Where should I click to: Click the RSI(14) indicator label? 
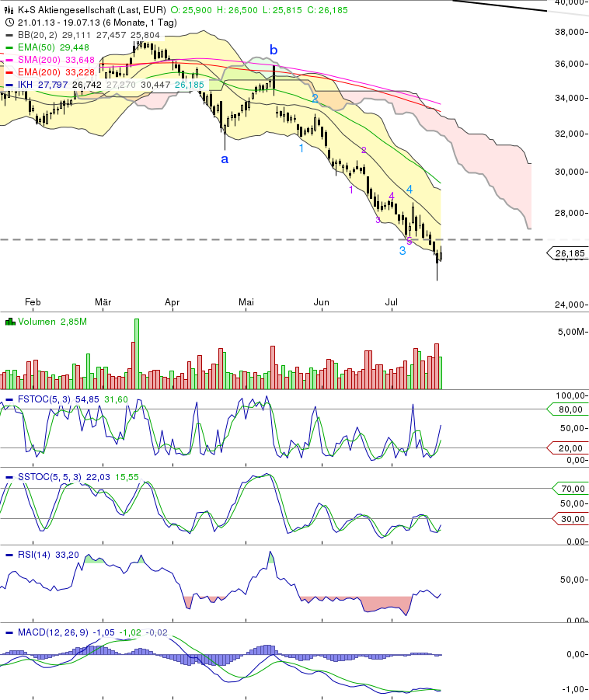[34, 555]
